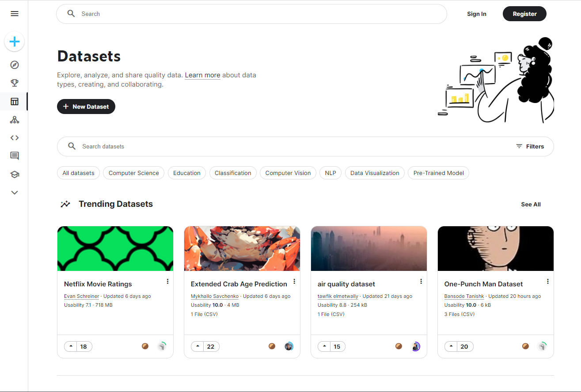Click the New Dataset button

(x=86, y=107)
